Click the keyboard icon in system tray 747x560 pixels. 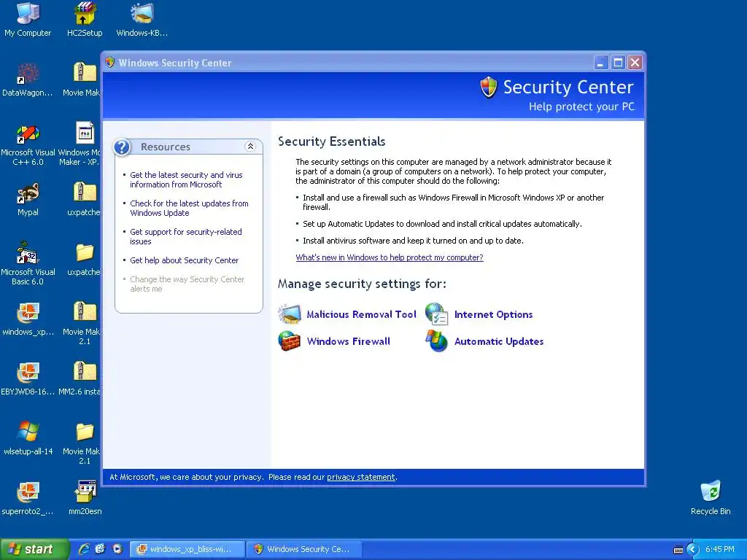tap(678, 550)
